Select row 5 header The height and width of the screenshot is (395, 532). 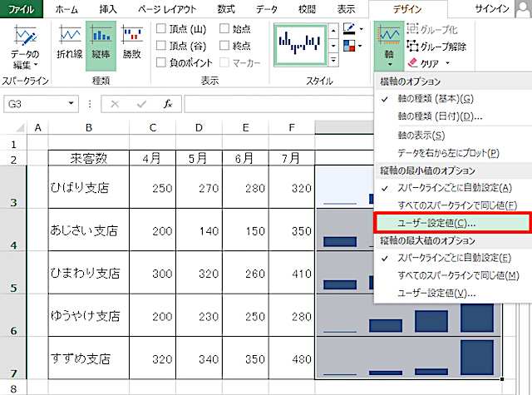tap(13, 273)
